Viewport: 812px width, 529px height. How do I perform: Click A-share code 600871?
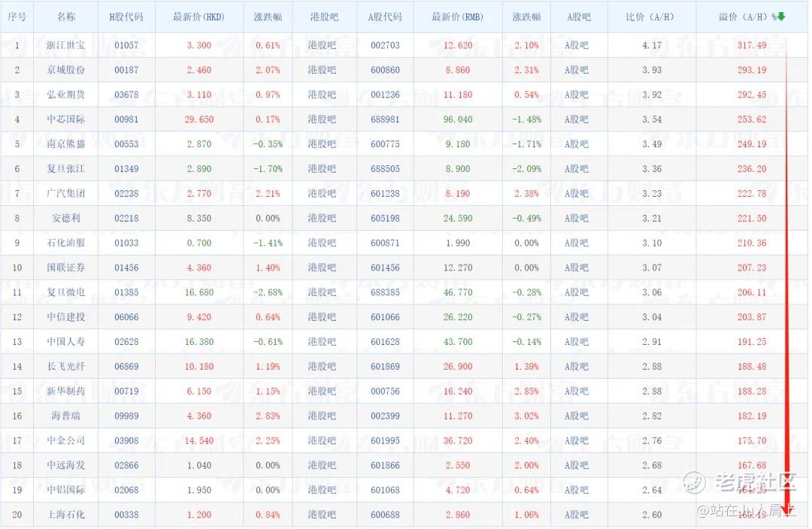pyautogui.click(x=385, y=243)
